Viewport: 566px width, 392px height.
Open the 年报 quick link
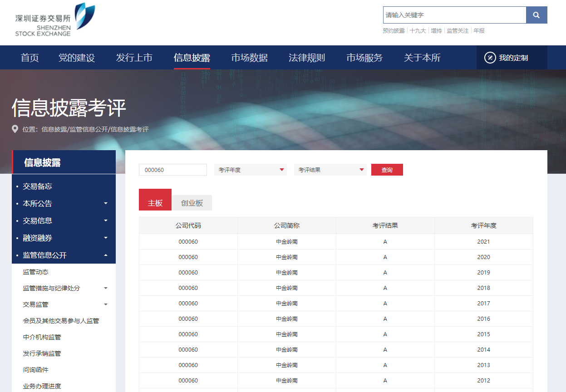pos(478,30)
